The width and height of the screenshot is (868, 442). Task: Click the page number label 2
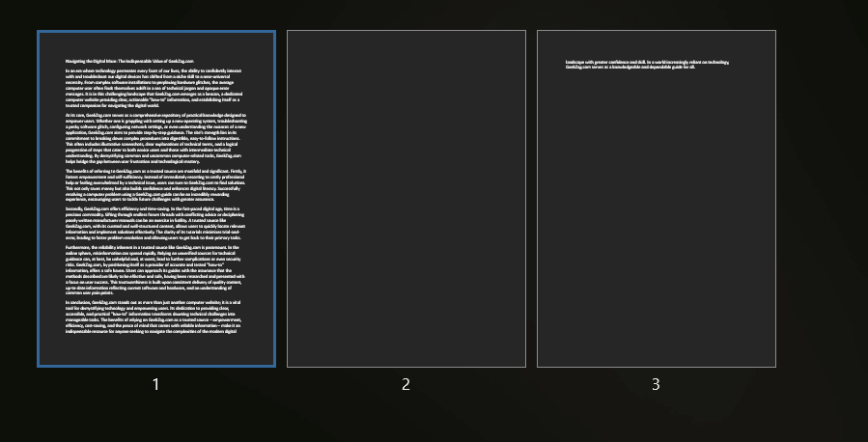[x=406, y=384]
